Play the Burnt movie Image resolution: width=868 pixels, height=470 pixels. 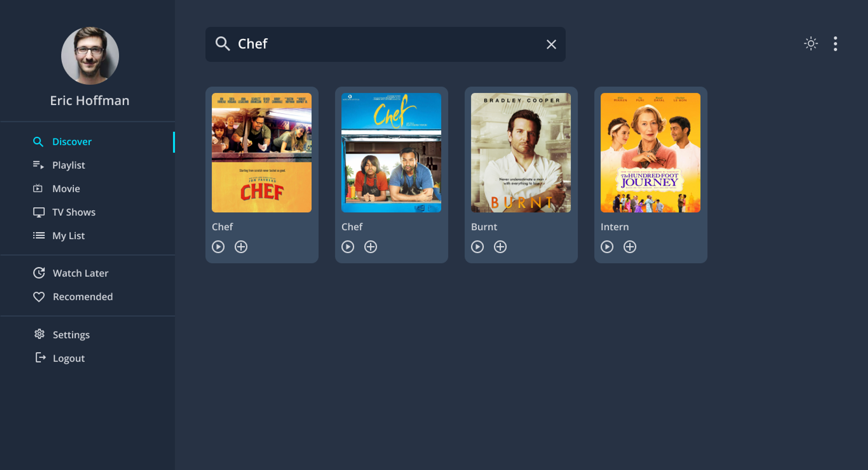coord(478,247)
